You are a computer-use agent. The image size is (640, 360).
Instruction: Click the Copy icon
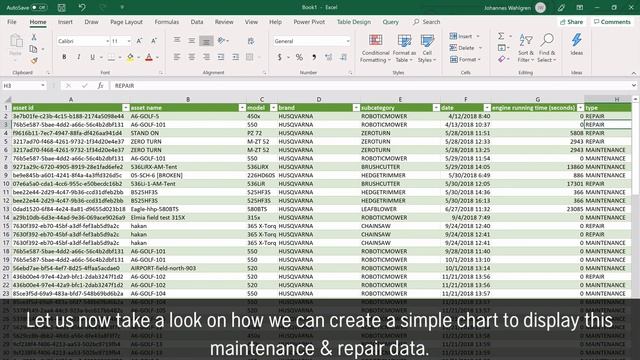(33, 49)
